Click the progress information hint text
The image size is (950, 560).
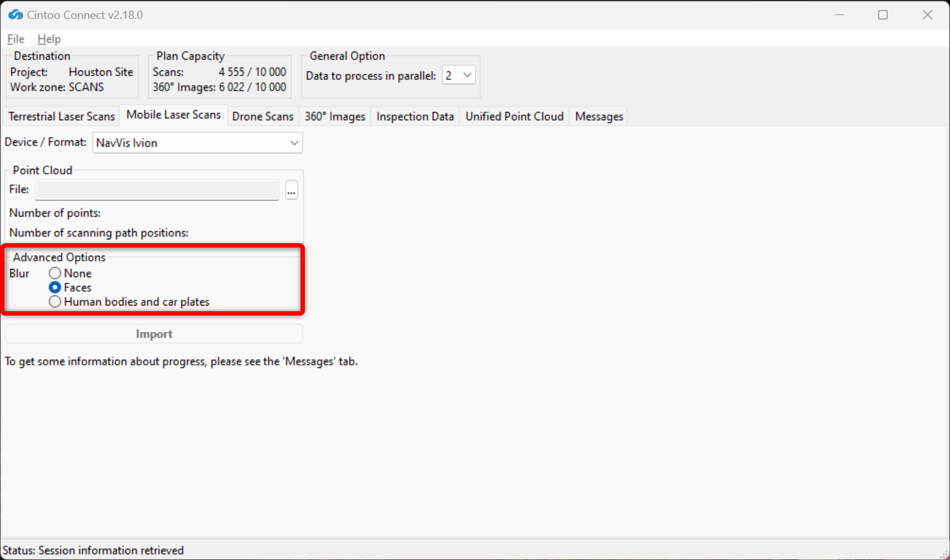(181, 362)
